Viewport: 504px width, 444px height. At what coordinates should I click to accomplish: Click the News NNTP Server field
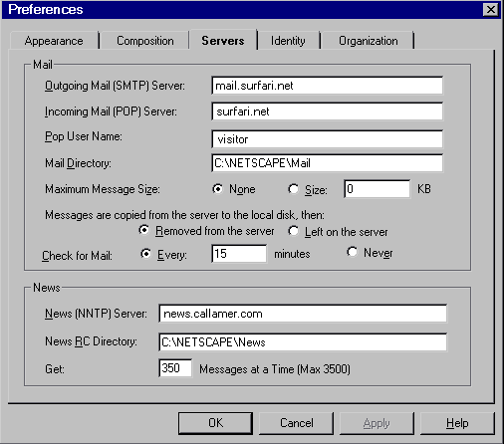point(303,314)
